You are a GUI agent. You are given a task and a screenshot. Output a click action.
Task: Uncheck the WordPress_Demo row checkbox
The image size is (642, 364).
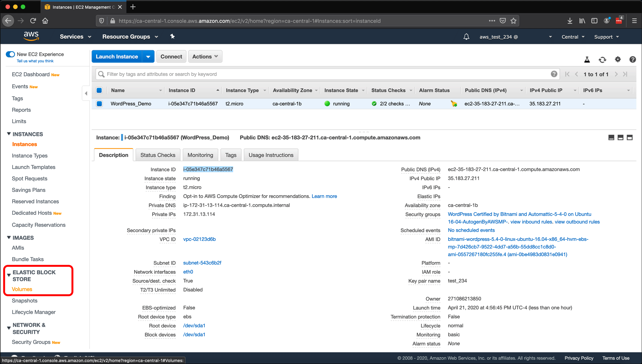coord(99,104)
